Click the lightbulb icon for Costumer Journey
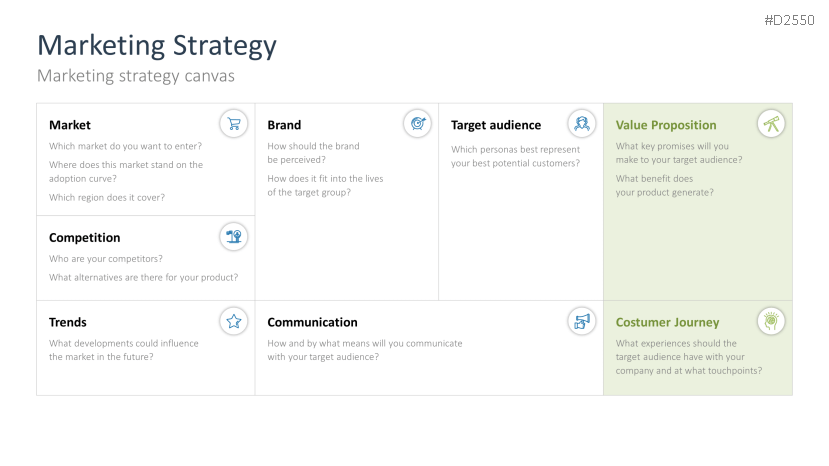 click(770, 321)
